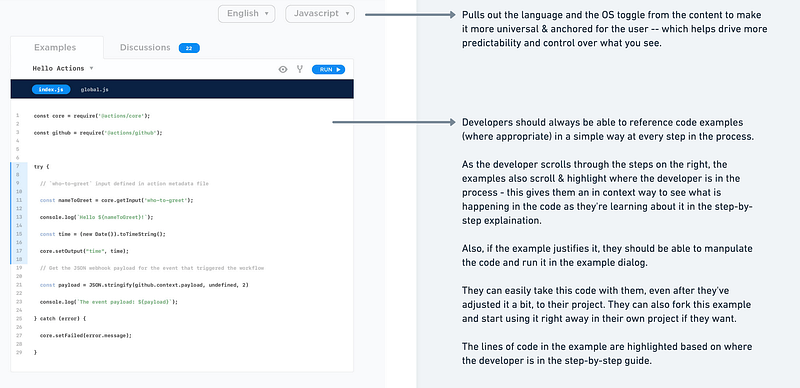Click the JSON webhook payload comment line

[152, 268]
